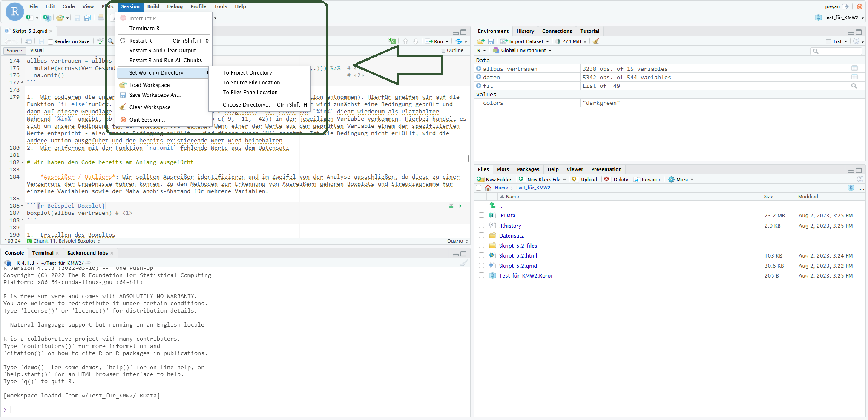Toggle the Render on Save checkbox
This screenshot has width=868, height=420.
coord(50,42)
